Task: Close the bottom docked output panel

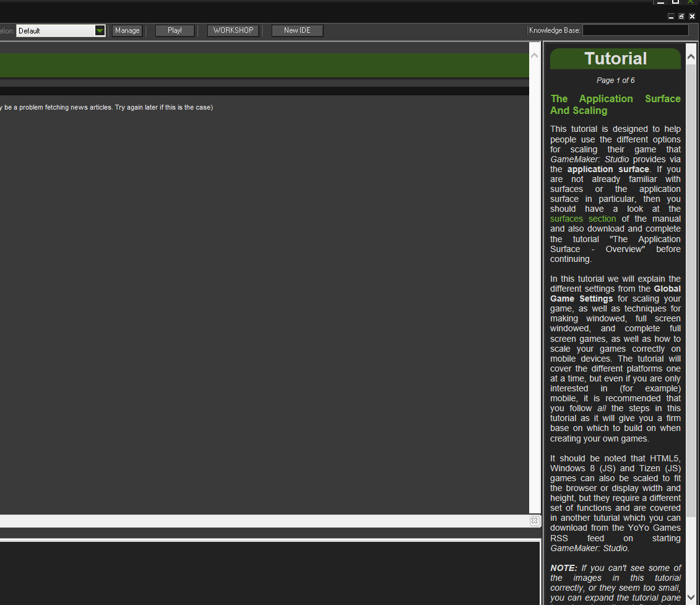Action: (534, 521)
